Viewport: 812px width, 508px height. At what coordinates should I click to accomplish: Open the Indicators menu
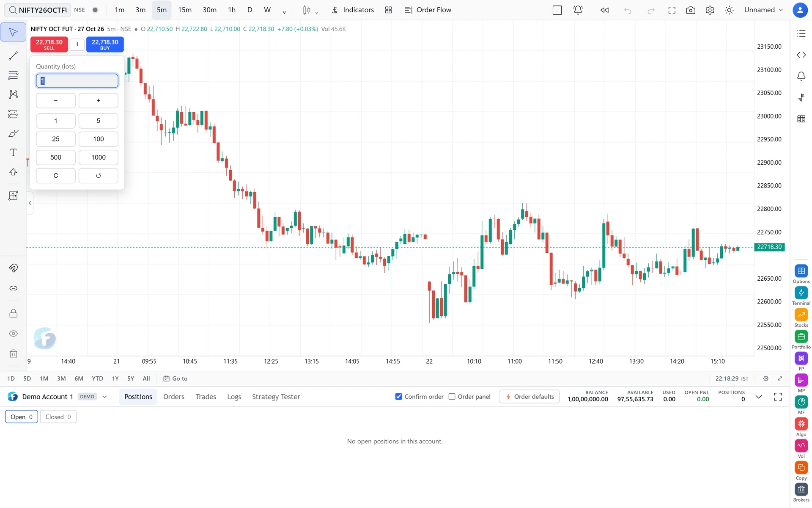click(x=353, y=10)
